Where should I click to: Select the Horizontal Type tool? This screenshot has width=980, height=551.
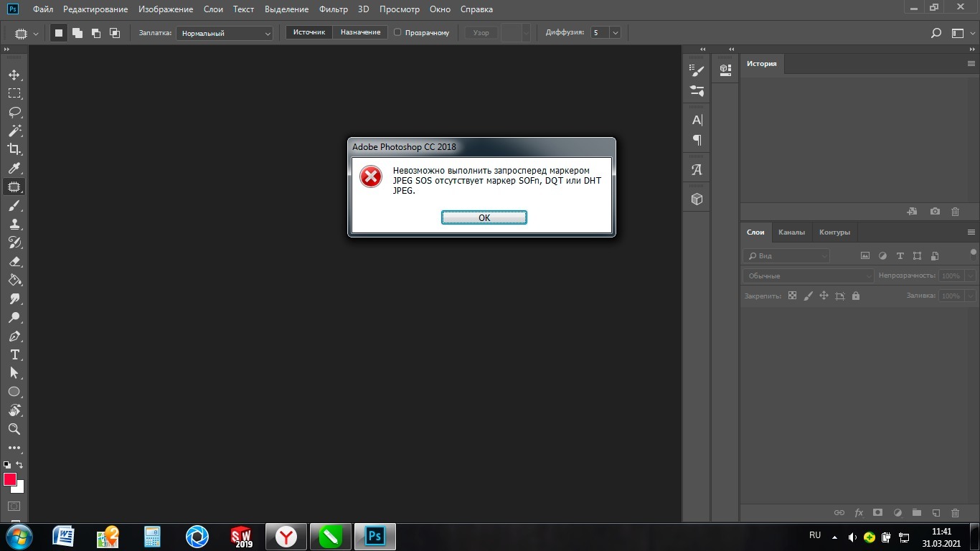(x=14, y=354)
